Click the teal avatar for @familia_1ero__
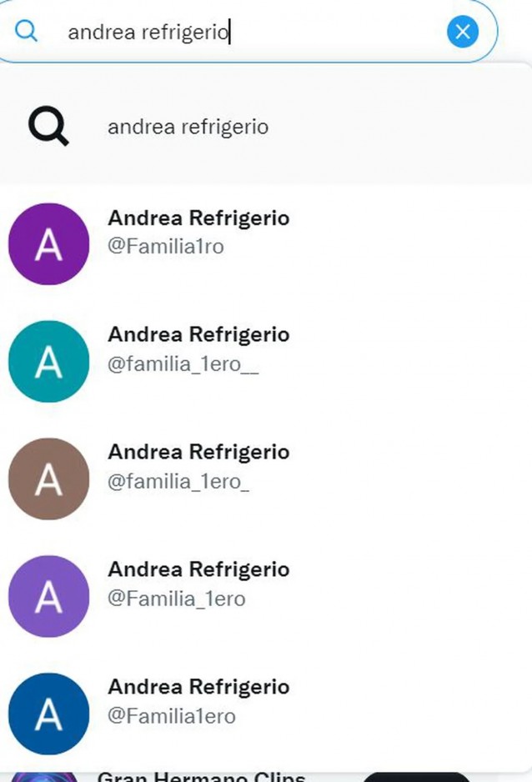Image resolution: width=532 pixels, height=782 pixels. [x=48, y=361]
